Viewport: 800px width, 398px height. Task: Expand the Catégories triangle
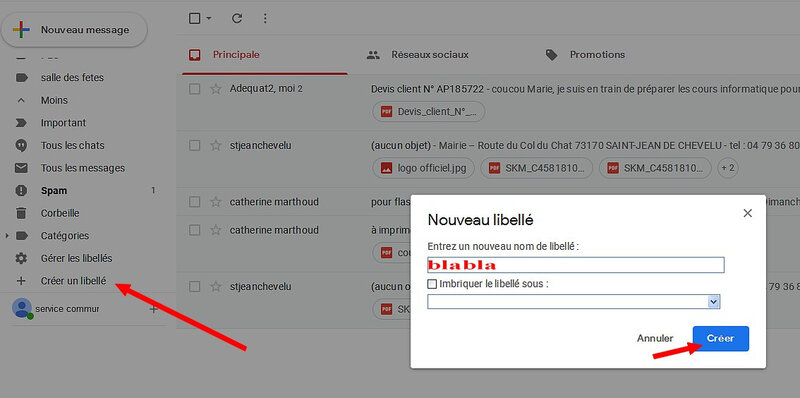(7, 236)
